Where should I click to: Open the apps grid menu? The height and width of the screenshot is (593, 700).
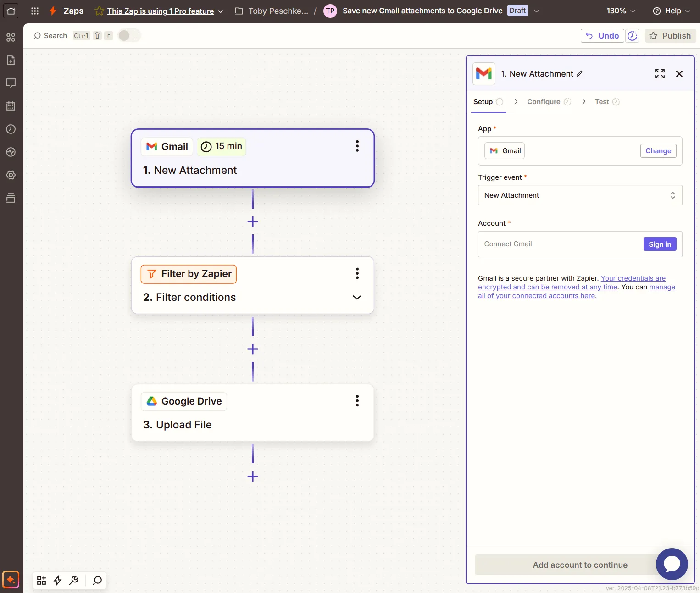35,11
